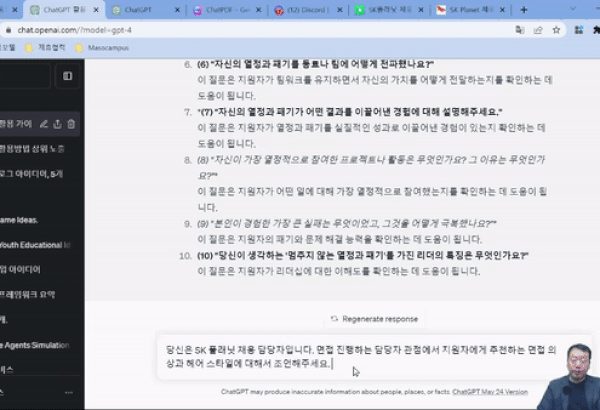Open the Agents Simulation chat in the sidebar
Image resolution: width=600 pixels, height=410 pixels.
point(35,344)
